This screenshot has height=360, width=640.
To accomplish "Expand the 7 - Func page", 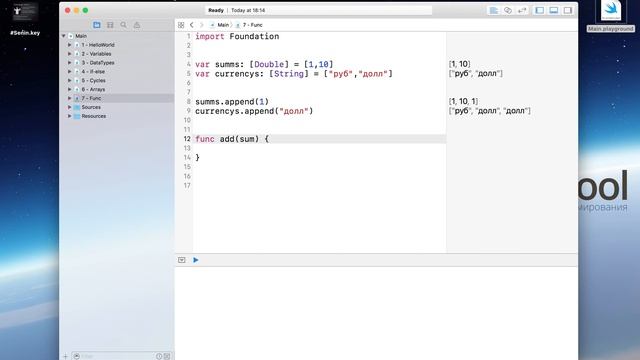I will pyautogui.click(x=70, y=98).
